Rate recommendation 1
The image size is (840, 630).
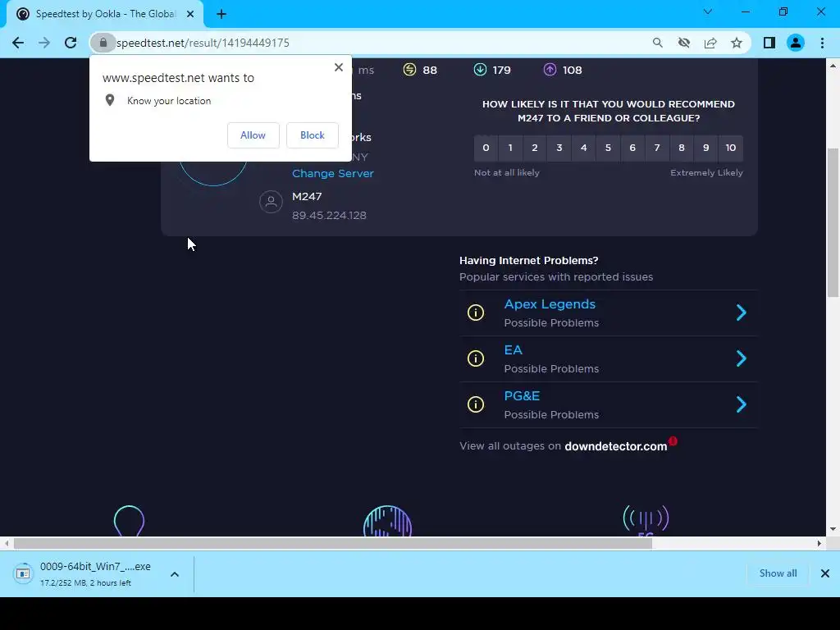click(x=510, y=148)
